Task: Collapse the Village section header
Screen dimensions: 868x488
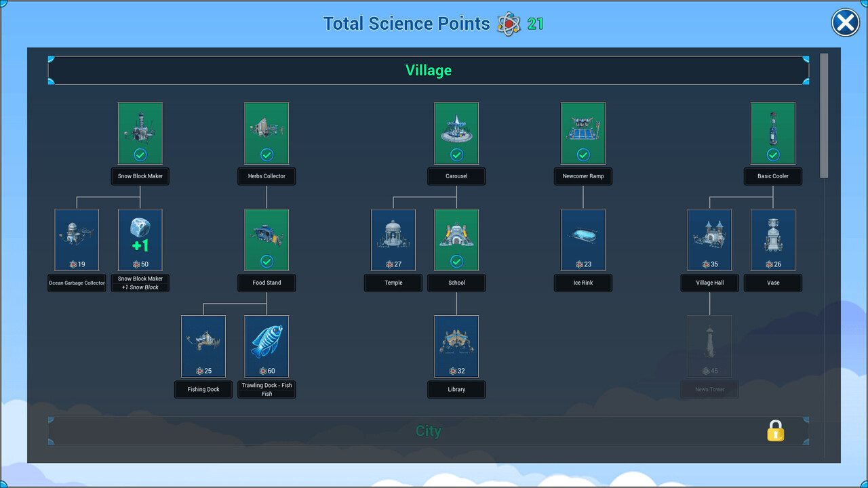Action: click(428, 70)
